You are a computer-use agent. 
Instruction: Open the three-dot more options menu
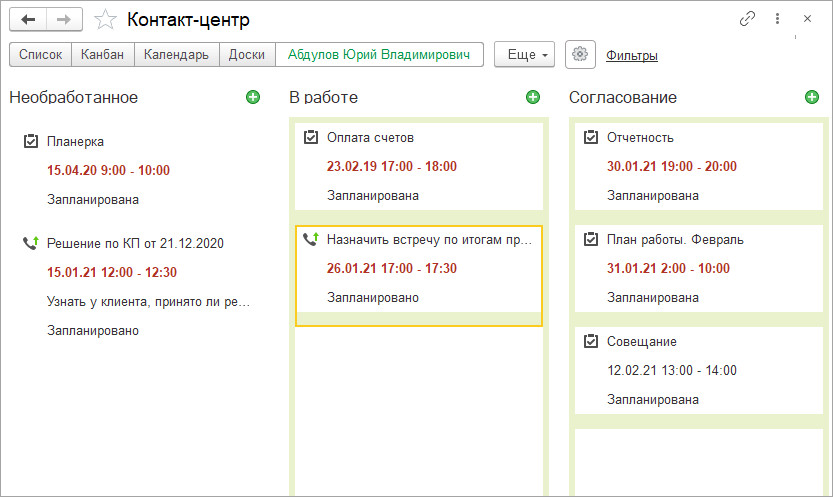[777, 19]
